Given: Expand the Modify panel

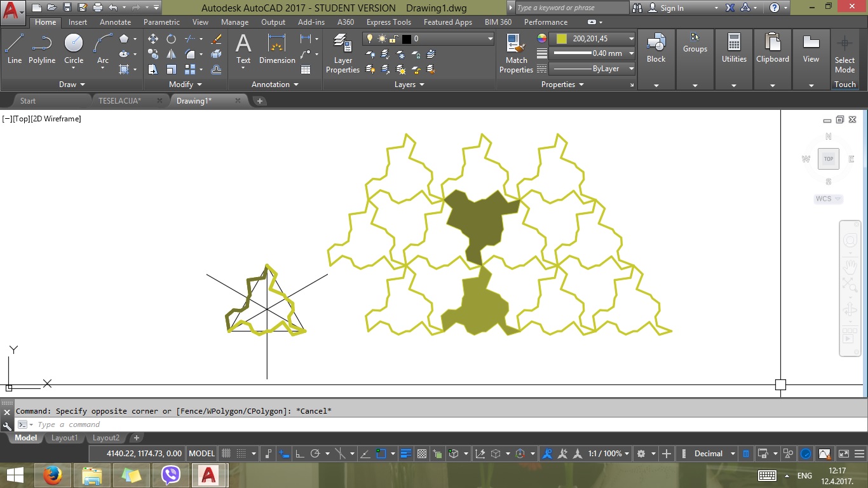Looking at the screenshot, I should click(x=185, y=85).
